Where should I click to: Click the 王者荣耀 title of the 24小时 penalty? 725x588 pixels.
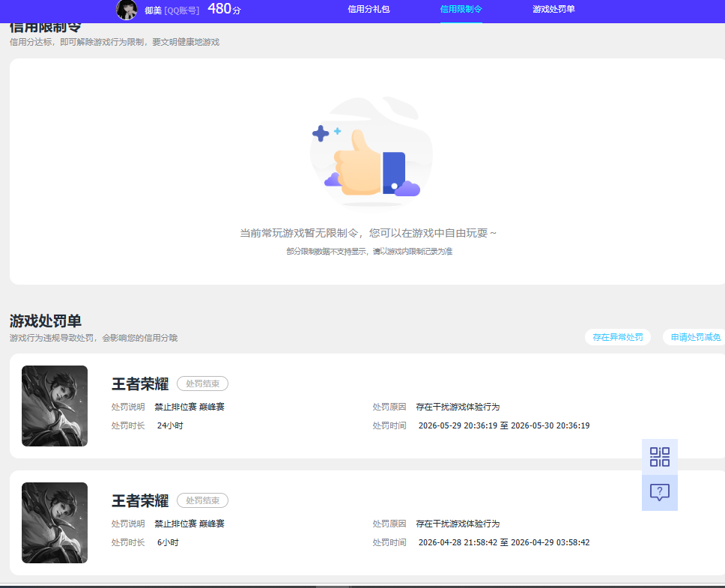click(x=140, y=384)
